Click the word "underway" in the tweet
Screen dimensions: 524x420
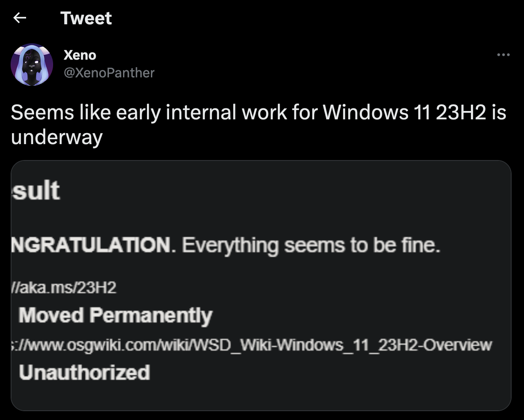(57, 137)
